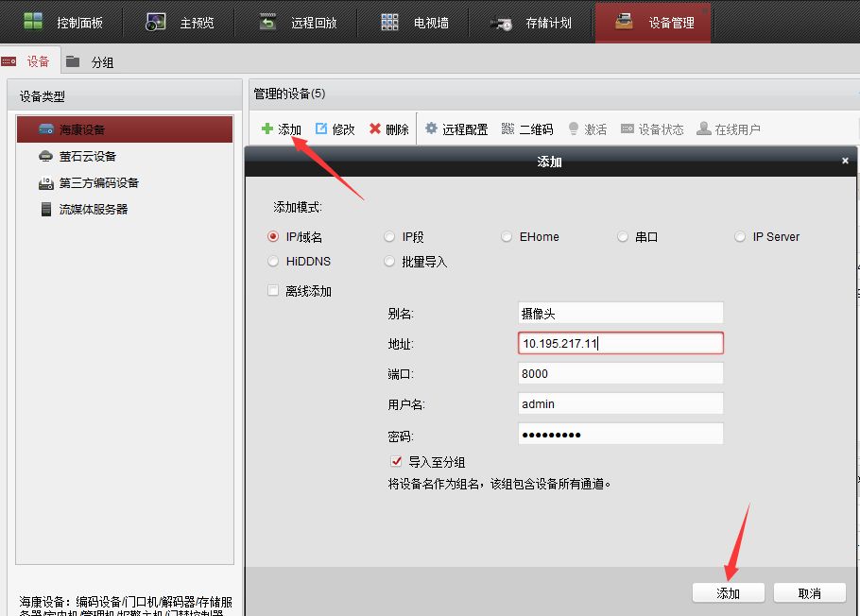Click the Add (添加) button in dialog
The height and width of the screenshot is (616, 860).
click(x=728, y=593)
